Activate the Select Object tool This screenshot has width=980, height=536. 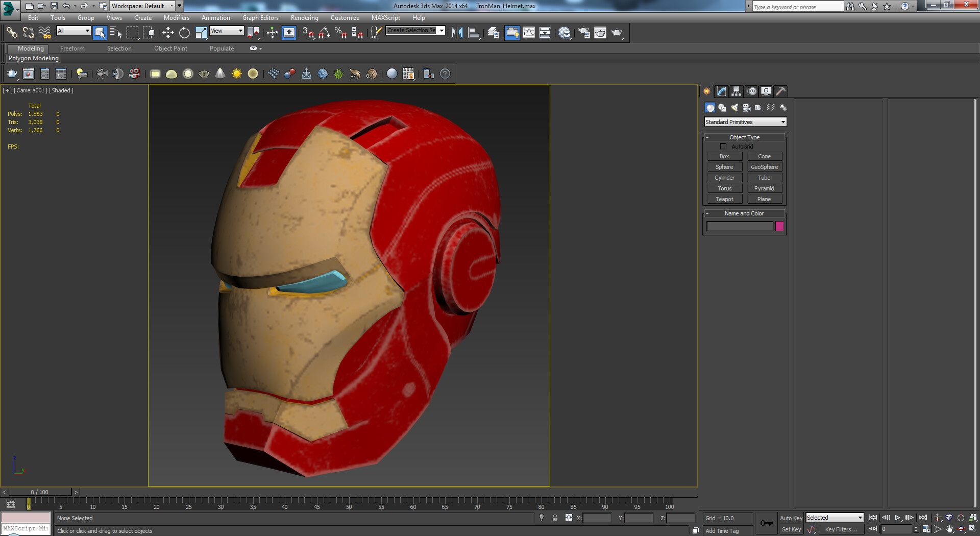coord(100,33)
